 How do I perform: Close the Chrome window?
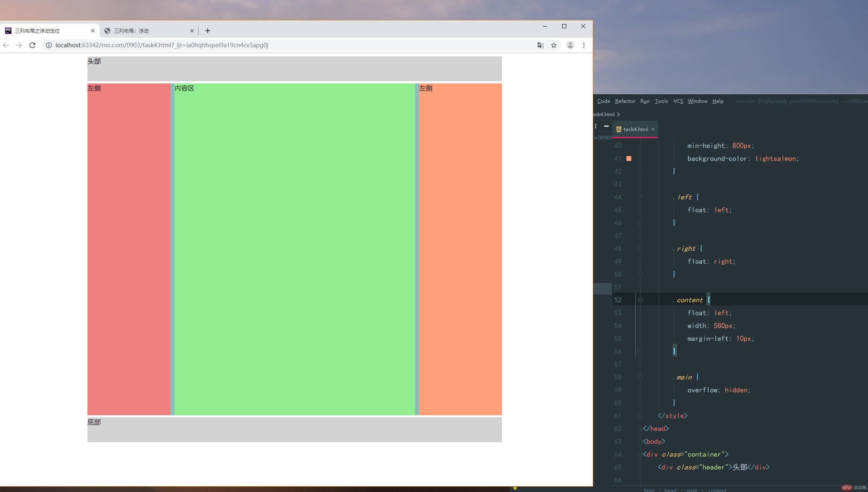coord(583,26)
